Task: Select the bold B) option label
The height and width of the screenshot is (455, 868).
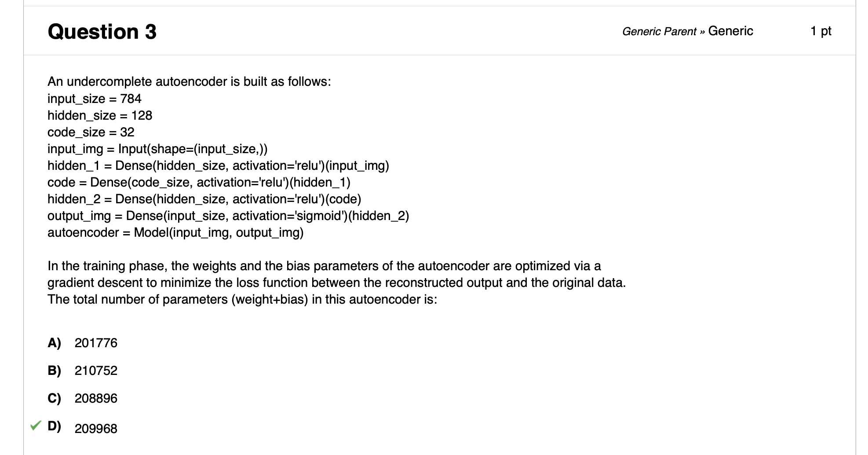Action: pos(55,370)
